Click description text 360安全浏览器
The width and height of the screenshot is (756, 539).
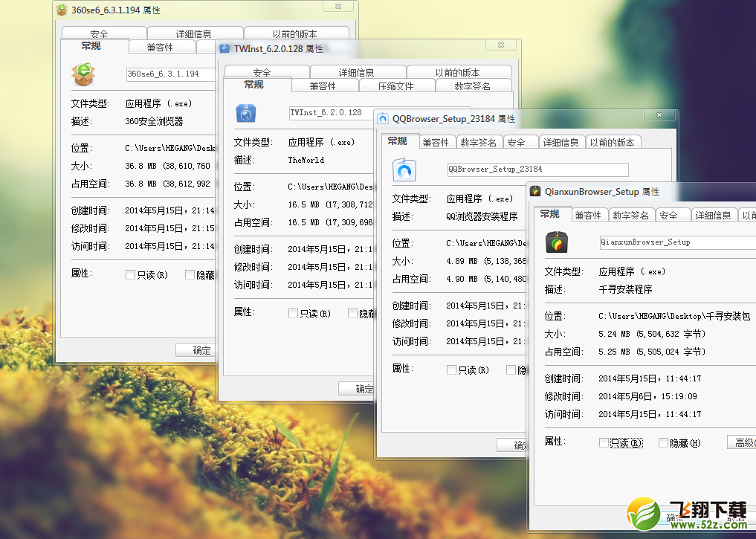click(154, 121)
